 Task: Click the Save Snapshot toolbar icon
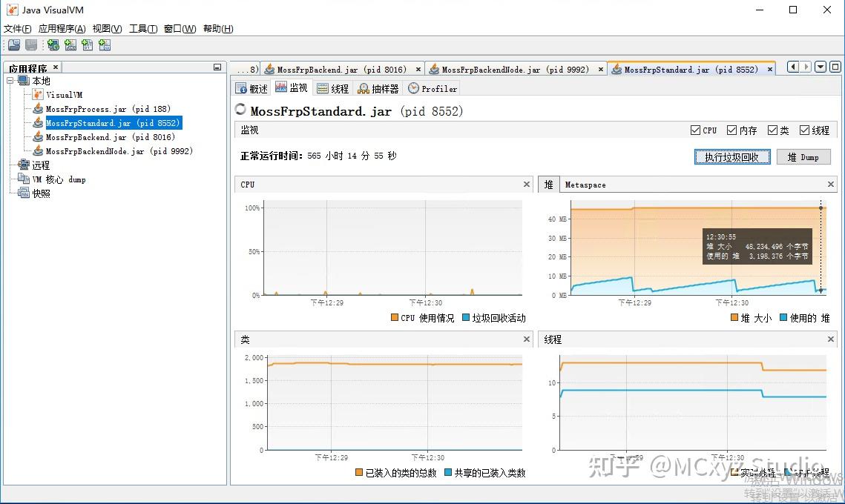pos(30,44)
